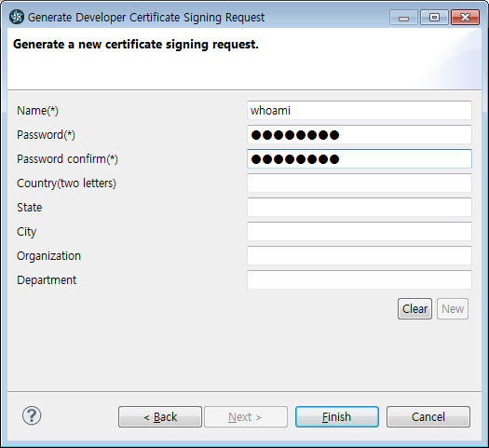
Task: Focus the Department text field
Action: click(360, 280)
